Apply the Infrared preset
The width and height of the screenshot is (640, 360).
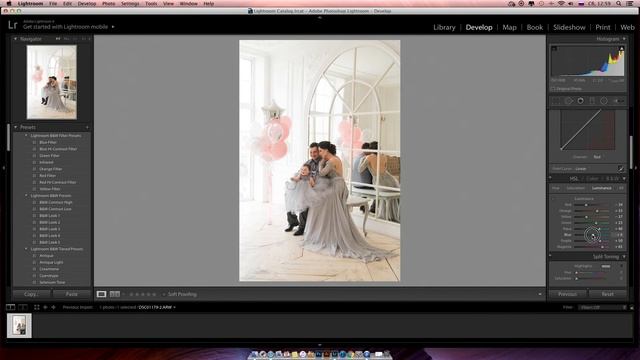47,162
